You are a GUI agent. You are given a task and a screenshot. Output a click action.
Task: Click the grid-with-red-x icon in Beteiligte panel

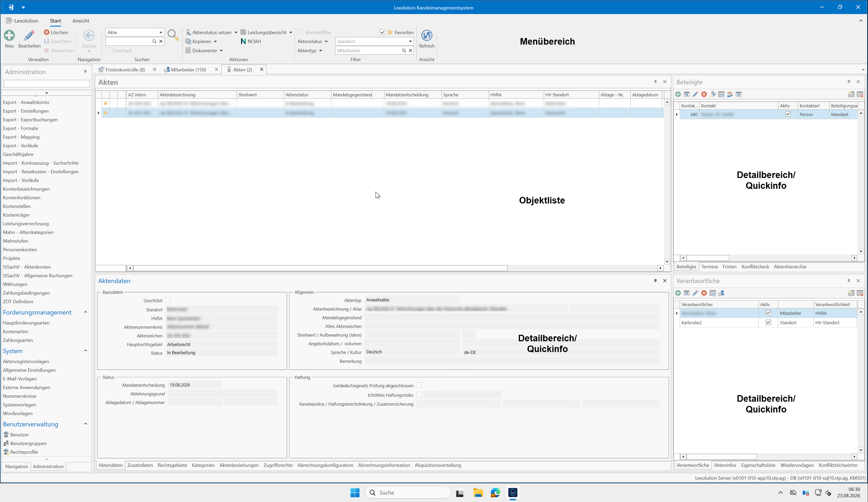(x=860, y=94)
